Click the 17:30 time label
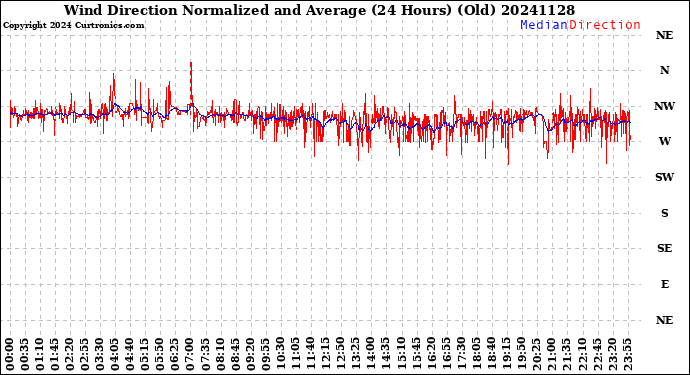Viewport: 690px width, 375px height. point(461,355)
